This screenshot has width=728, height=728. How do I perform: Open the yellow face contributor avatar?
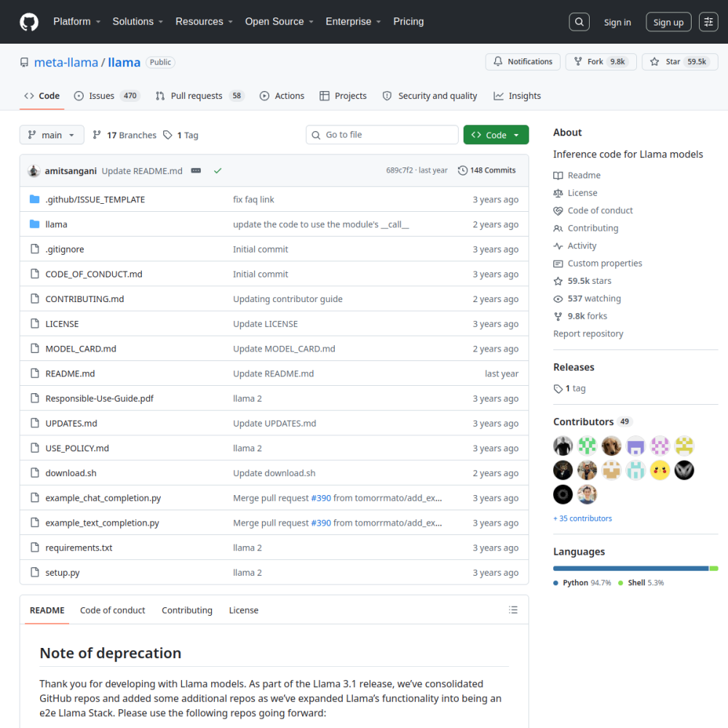[660, 470]
